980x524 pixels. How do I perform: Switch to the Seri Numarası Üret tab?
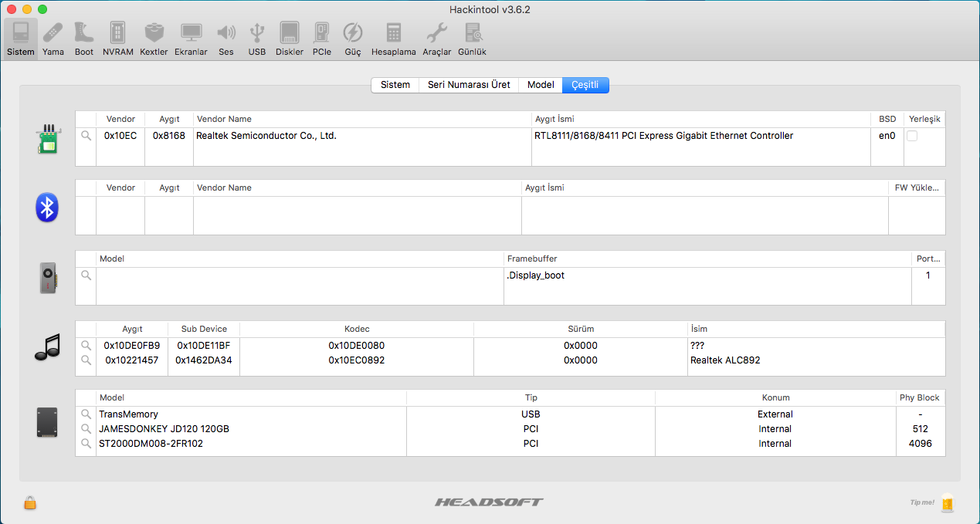(469, 85)
